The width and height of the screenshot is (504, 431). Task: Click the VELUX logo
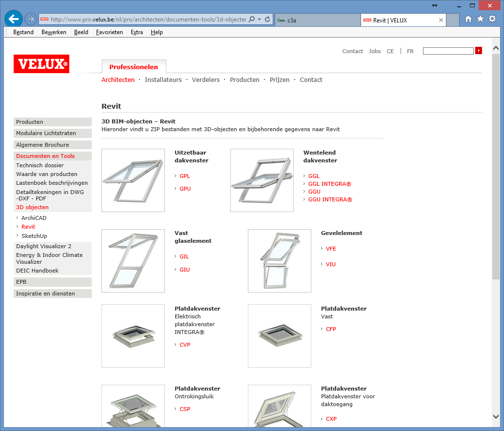pos(41,64)
